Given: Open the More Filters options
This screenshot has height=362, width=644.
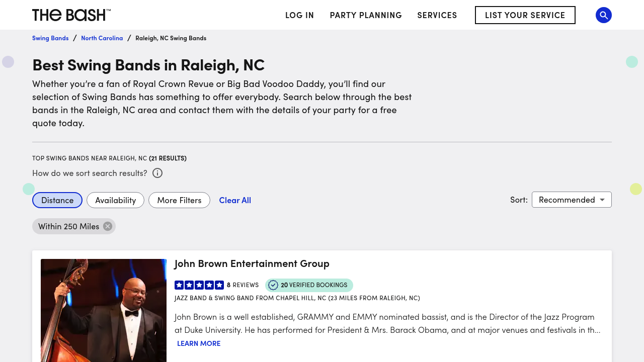Looking at the screenshot, I should 179,200.
